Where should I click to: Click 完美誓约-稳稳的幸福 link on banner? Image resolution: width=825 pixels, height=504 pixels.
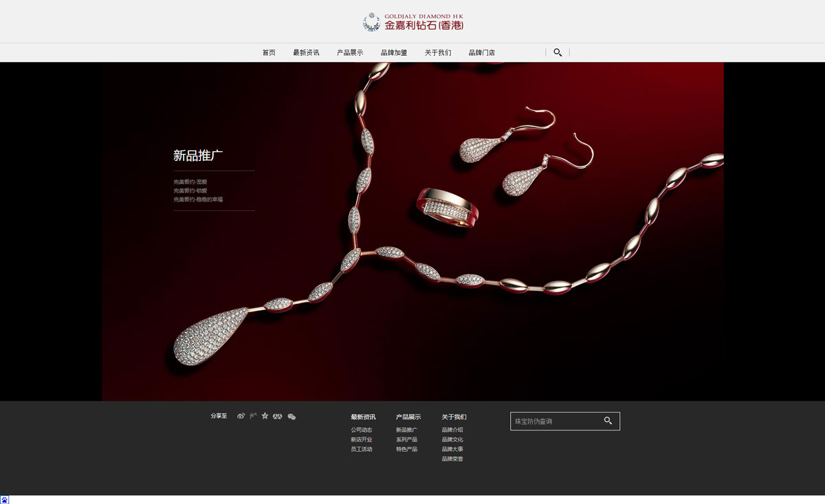coord(198,199)
